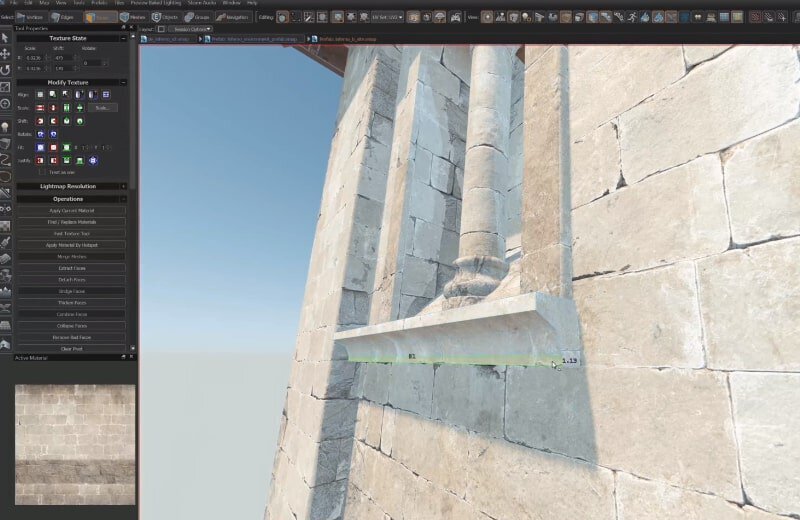The image size is (800, 520).
Task: Select the Vertices selection mode
Action: point(32,17)
